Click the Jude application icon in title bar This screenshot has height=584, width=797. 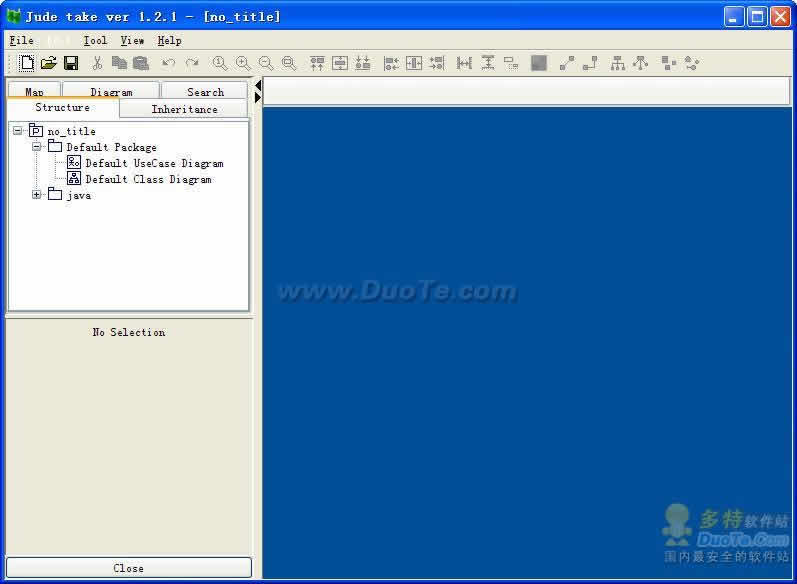click(x=14, y=16)
